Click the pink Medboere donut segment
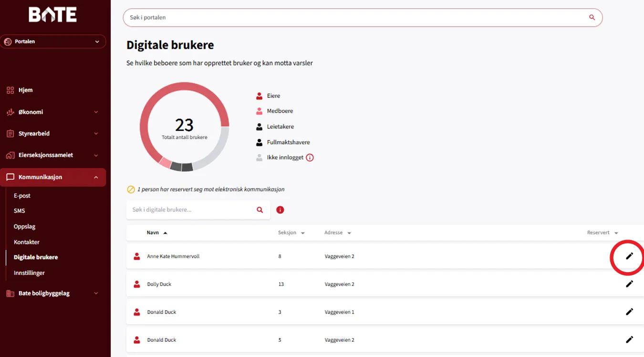This screenshot has height=357, width=644. (165, 163)
